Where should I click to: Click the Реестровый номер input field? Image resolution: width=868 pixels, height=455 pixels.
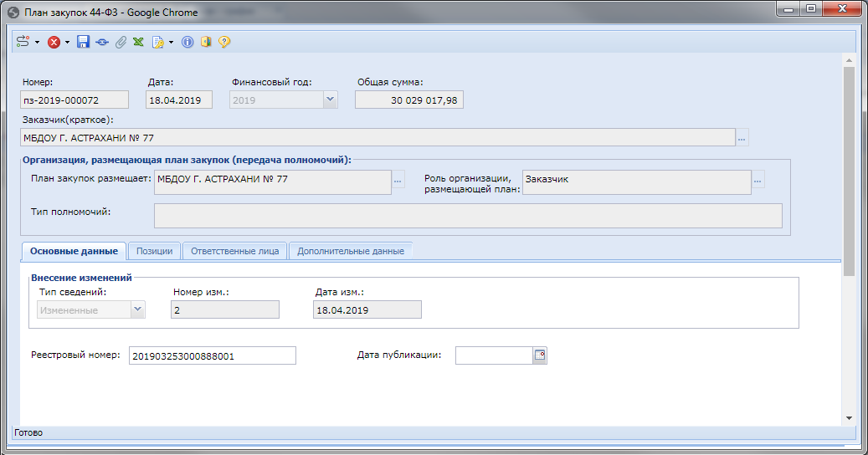click(213, 356)
